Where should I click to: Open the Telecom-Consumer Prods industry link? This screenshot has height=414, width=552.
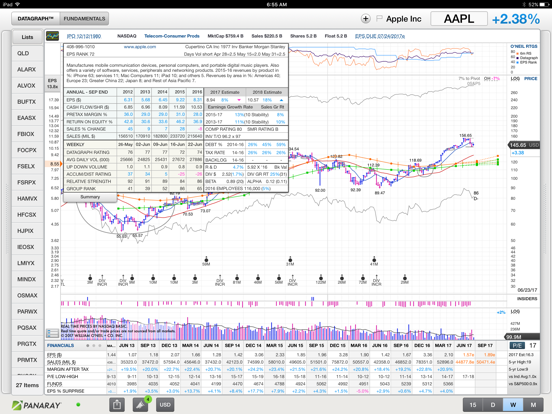click(x=172, y=36)
